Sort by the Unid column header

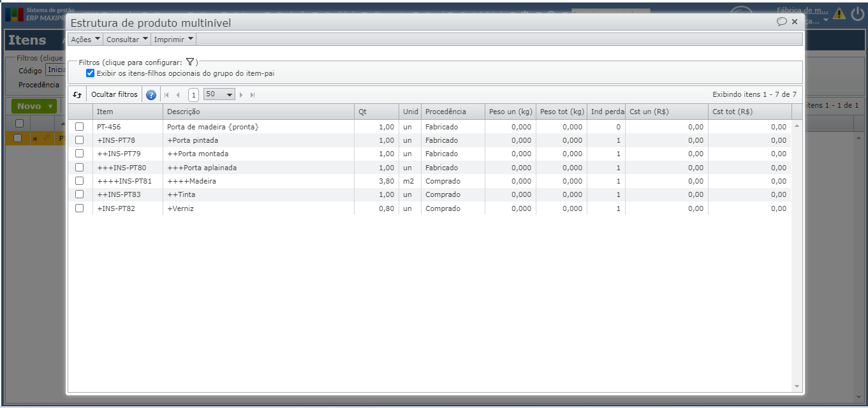[x=410, y=112]
